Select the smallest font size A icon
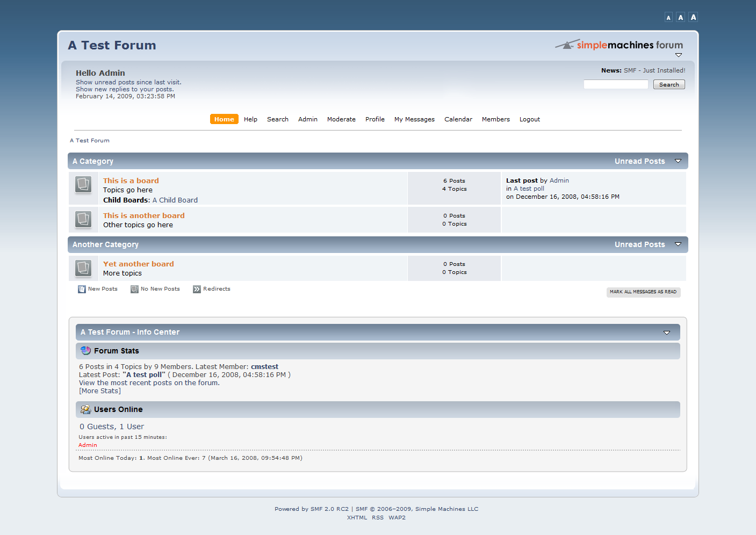Screen dimensions: 756x535 pos(668,17)
